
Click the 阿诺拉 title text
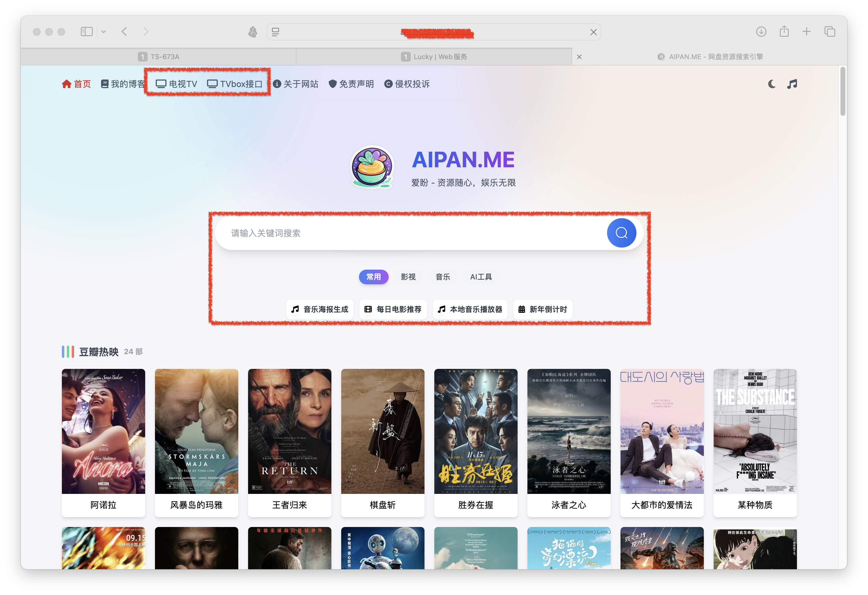[x=104, y=505]
